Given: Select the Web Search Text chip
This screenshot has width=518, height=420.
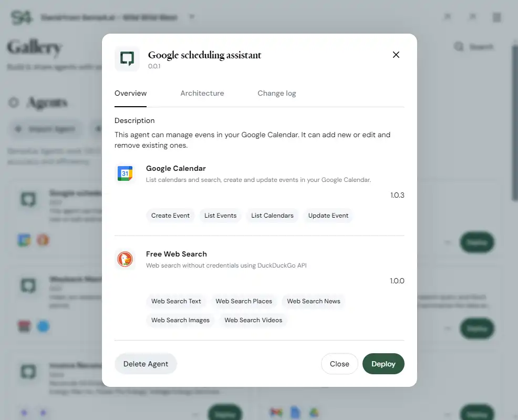Looking at the screenshot, I should point(176,301).
